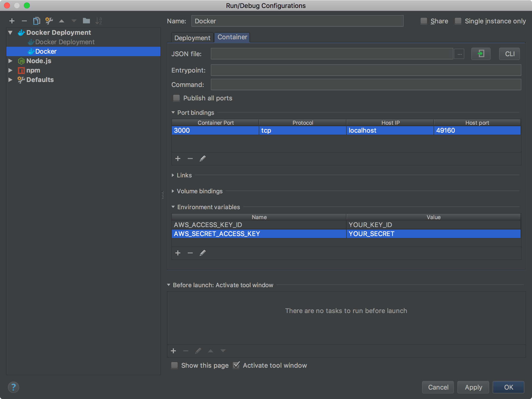The width and height of the screenshot is (532, 399).
Task: Click the Host IP column header
Action: (390, 123)
